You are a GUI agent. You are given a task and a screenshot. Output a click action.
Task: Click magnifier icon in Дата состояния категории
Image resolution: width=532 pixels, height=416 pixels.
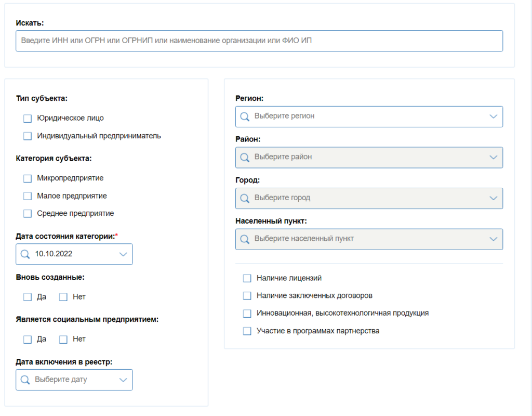tap(25, 254)
